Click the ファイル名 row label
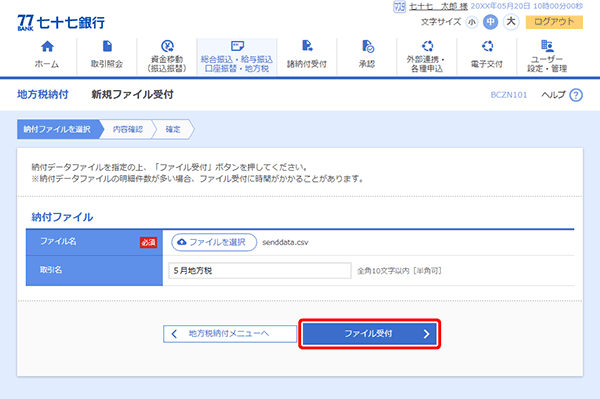 coord(58,241)
